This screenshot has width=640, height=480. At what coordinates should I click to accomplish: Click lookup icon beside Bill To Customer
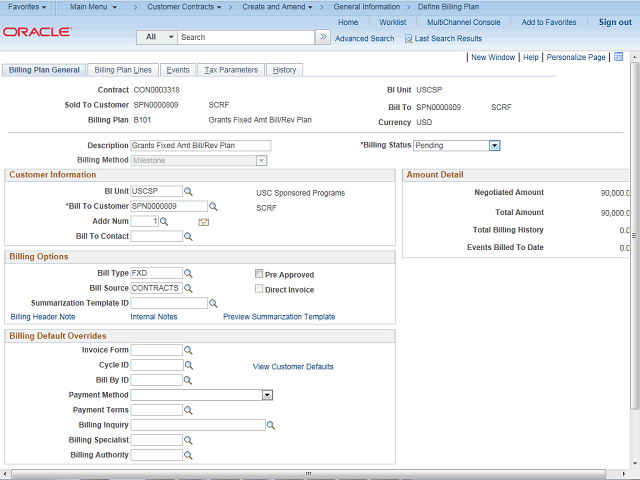coord(213,206)
